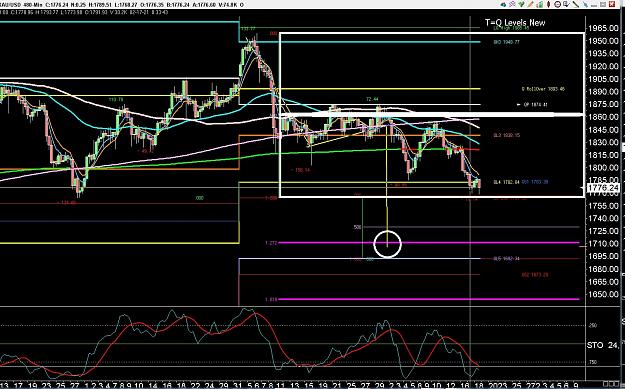Click the blue pushpin icon in toolbar
The height and width of the screenshot is (389, 625).
click(x=585, y=5)
